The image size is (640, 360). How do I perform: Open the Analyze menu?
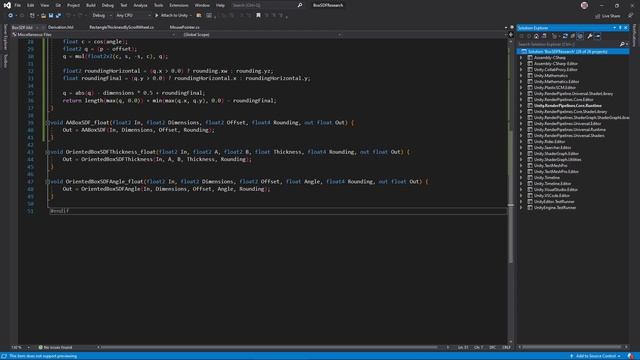[x=140, y=5]
